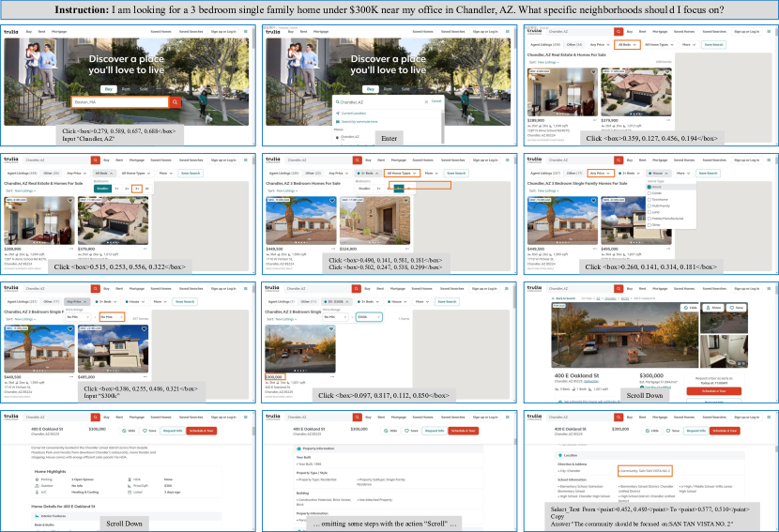Clear the Chandler, AZ homepage search with X
This screenshot has height=532, width=779.
pos(426,102)
